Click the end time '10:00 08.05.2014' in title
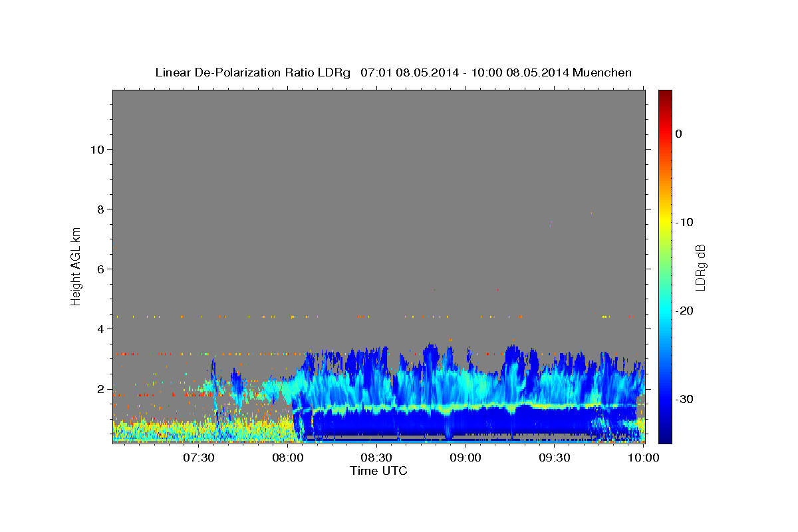The image size is (798, 532). coord(520,72)
